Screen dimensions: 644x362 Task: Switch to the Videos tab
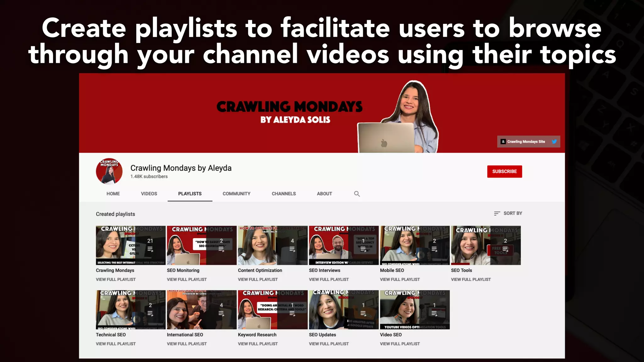149,194
